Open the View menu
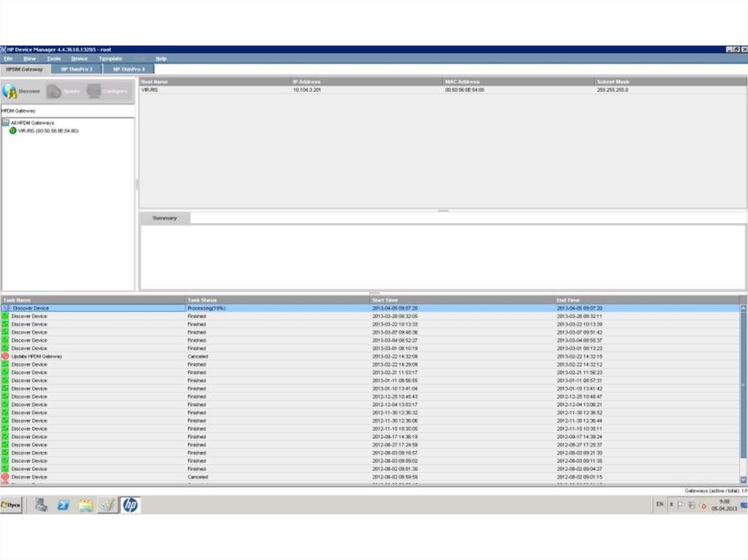Viewport: 748px width, 560px height. [29, 58]
